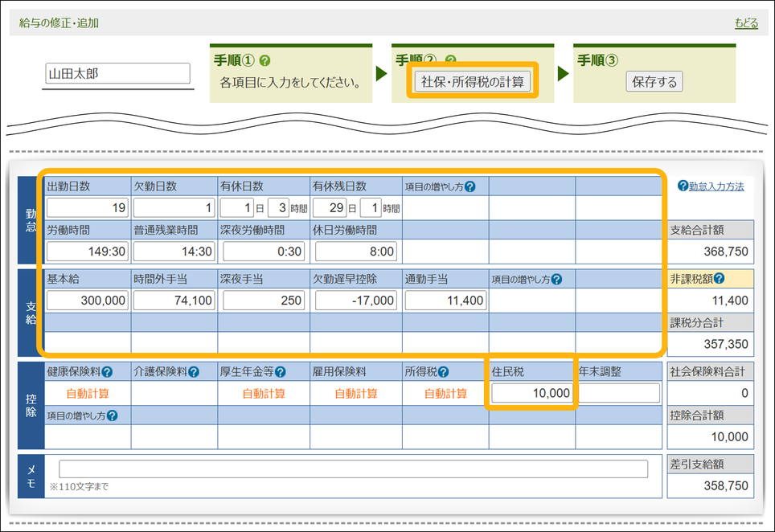775x532 pixels.
Task: Click the help icon next to 非課税額
Action: tap(720, 280)
